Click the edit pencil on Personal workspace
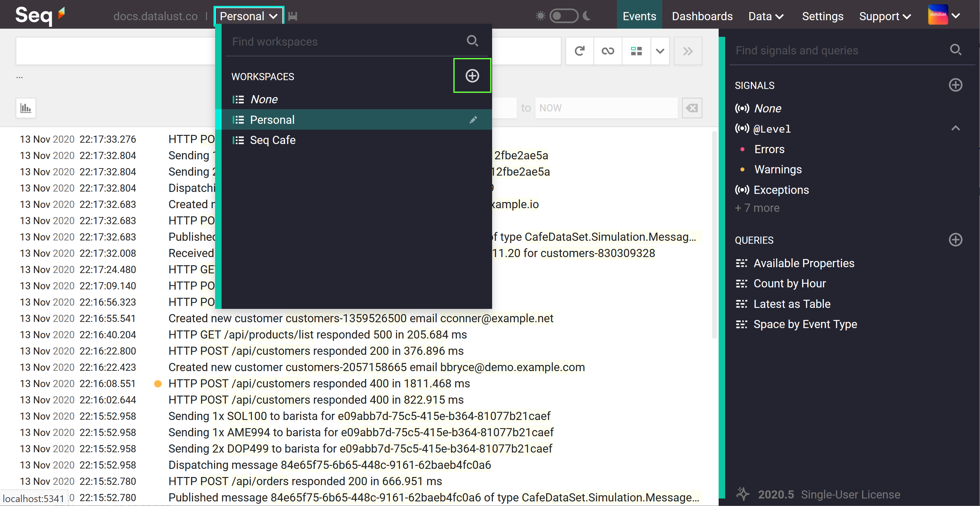Viewport: 980px width, 506px height. tap(473, 120)
